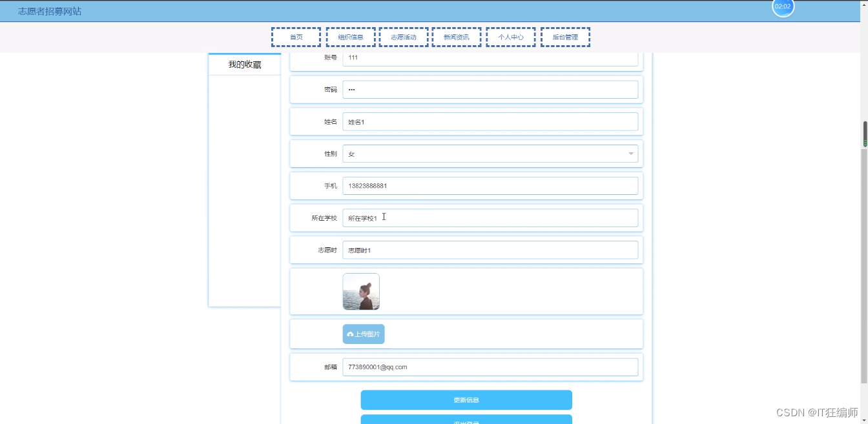Click the uploaded profile photo thumbnail
Screen dimensions: 868x424
361,292
